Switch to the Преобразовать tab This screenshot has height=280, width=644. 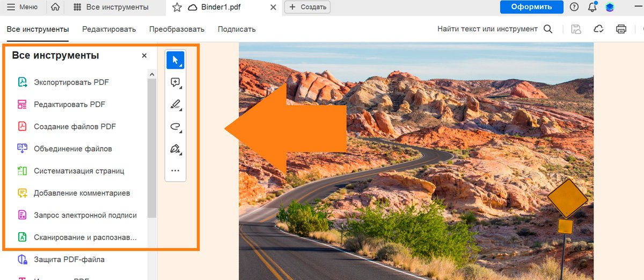(x=177, y=29)
